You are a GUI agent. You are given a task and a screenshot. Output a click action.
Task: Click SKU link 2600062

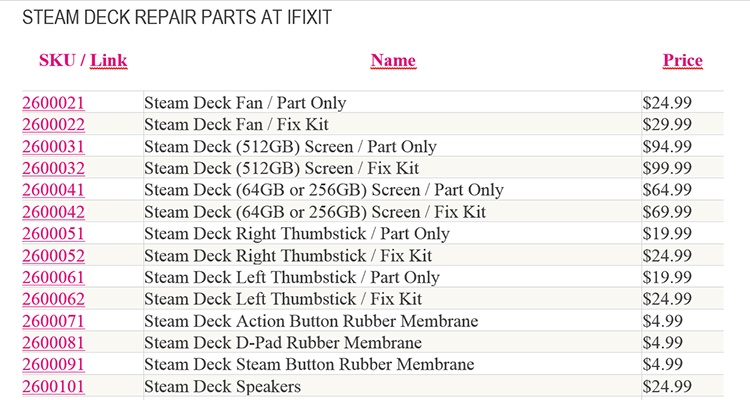pyautogui.click(x=53, y=299)
